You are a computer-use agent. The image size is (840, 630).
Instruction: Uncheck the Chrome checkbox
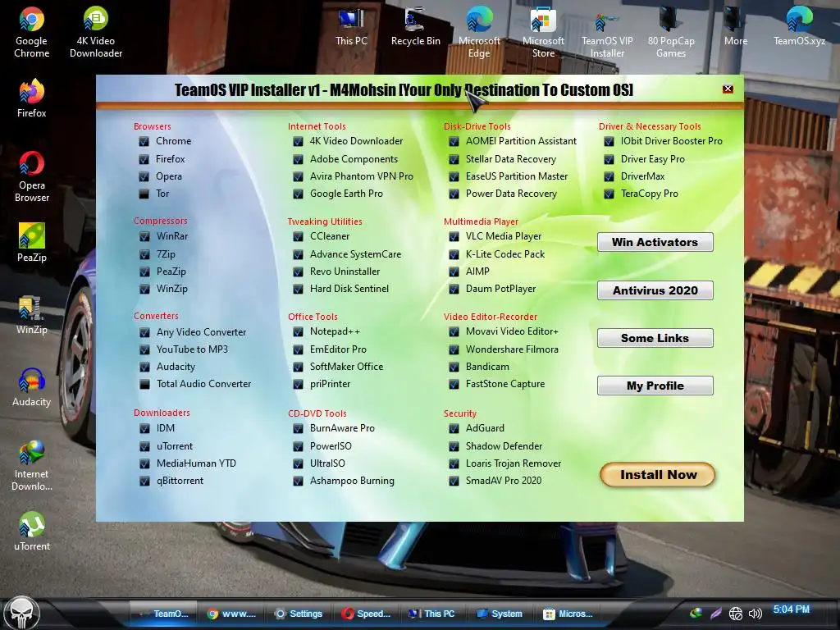click(144, 141)
